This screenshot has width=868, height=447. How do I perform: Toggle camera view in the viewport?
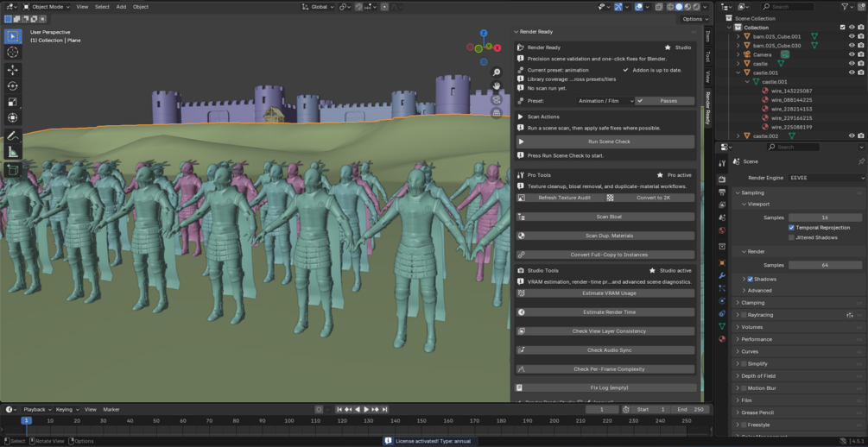[497, 99]
